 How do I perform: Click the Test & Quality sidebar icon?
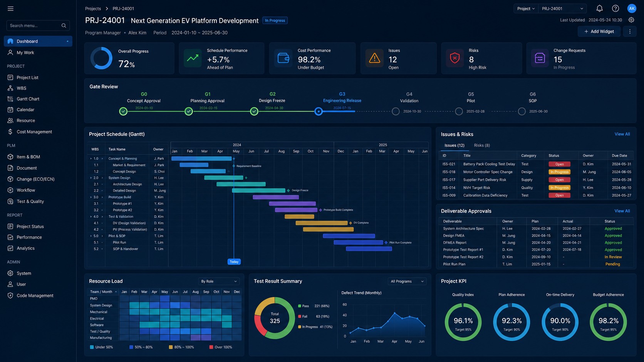[10, 201]
